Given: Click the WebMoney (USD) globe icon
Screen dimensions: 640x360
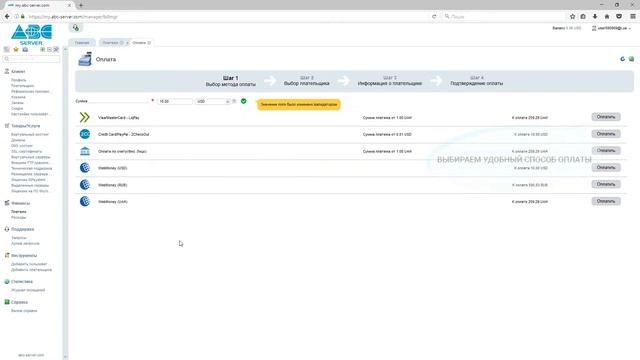Looking at the screenshot, I should (x=84, y=168).
